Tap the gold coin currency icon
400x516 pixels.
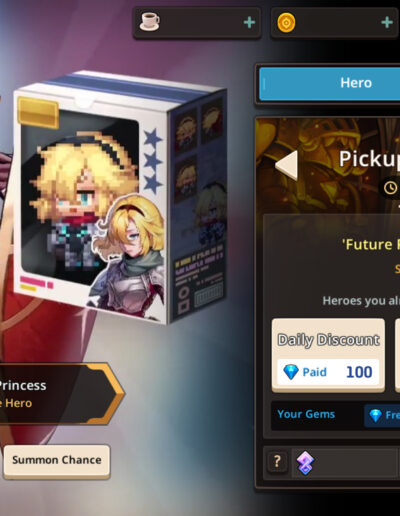[286, 23]
